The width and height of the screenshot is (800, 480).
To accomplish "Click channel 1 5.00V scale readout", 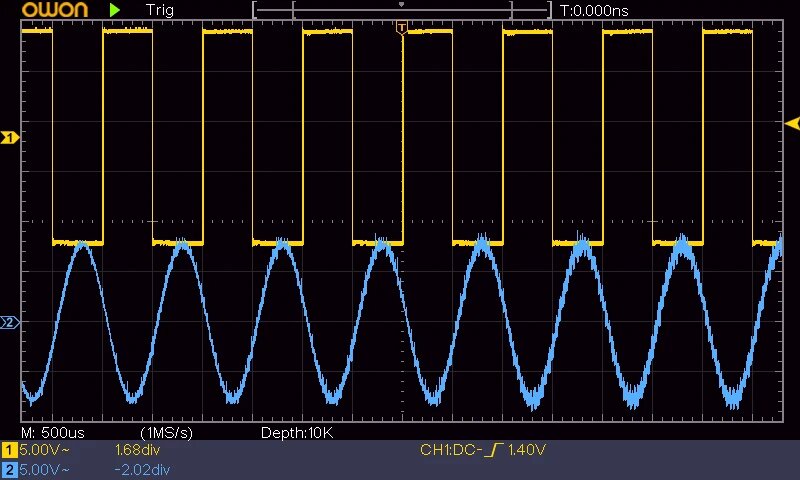I will click(44, 450).
